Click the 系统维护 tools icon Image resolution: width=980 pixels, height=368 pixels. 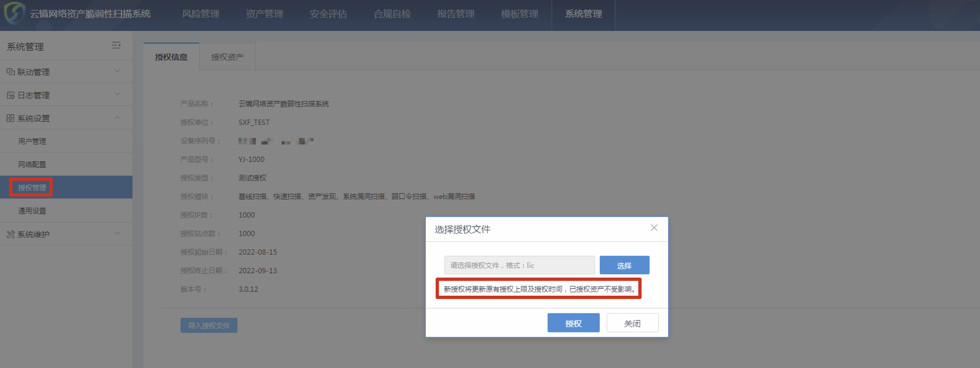click(11, 234)
